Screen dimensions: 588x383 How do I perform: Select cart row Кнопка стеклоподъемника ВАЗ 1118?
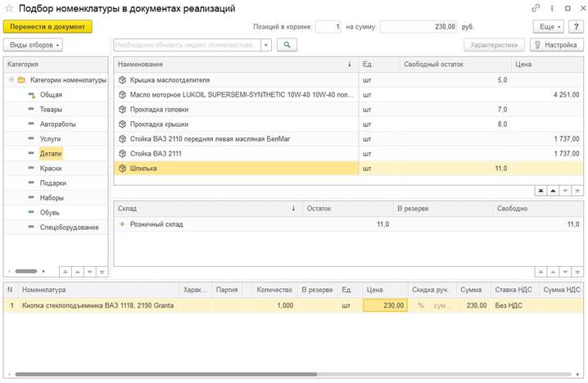pos(294,305)
